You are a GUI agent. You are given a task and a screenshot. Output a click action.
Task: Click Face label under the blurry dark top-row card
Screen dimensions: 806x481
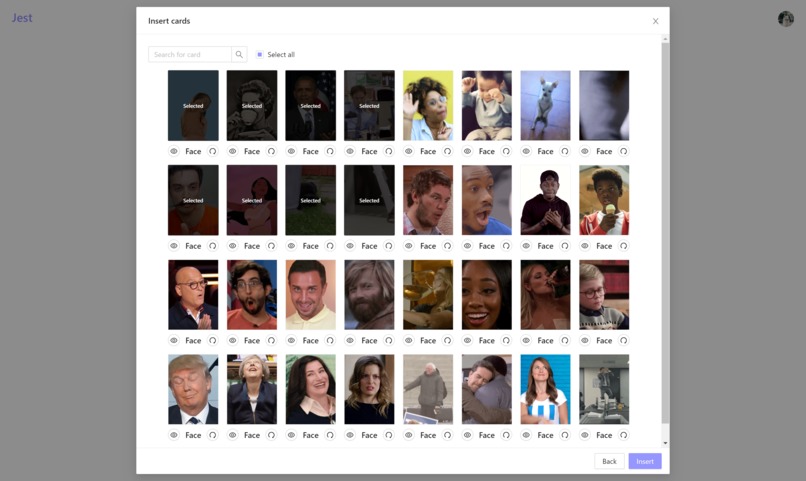tap(604, 151)
